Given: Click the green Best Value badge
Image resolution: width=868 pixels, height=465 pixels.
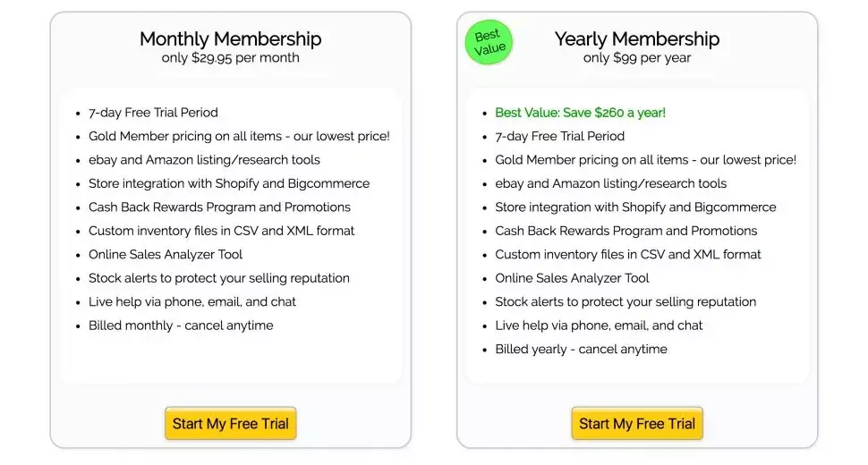Looking at the screenshot, I should coord(489,42).
